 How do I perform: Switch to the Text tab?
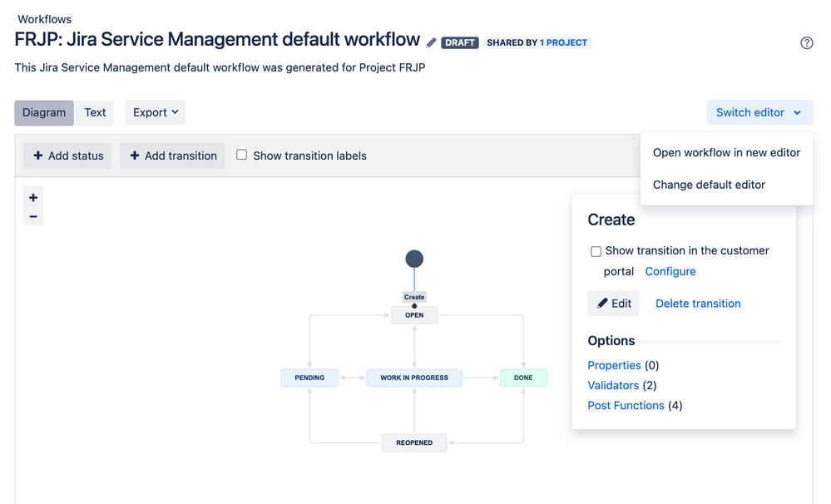(95, 112)
